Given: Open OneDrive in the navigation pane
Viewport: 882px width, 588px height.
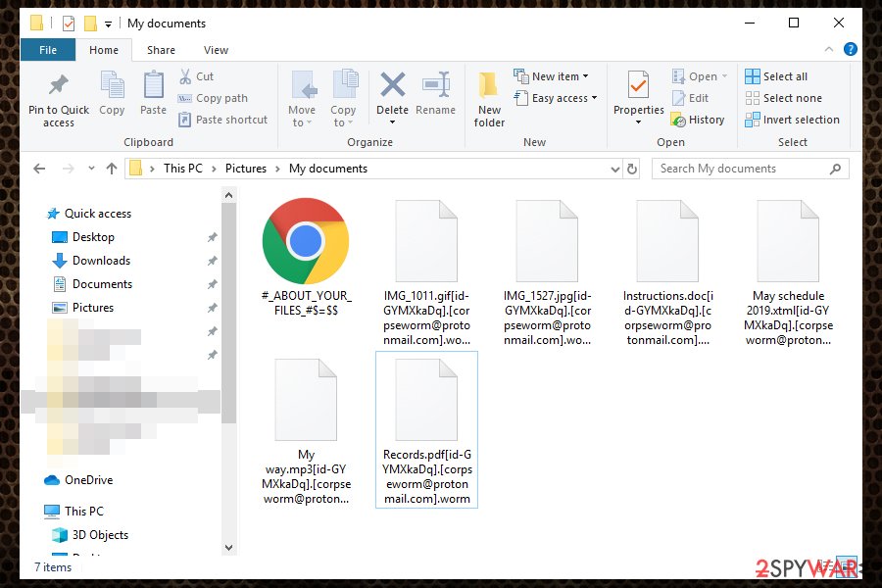Looking at the screenshot, I should [78, 480].
